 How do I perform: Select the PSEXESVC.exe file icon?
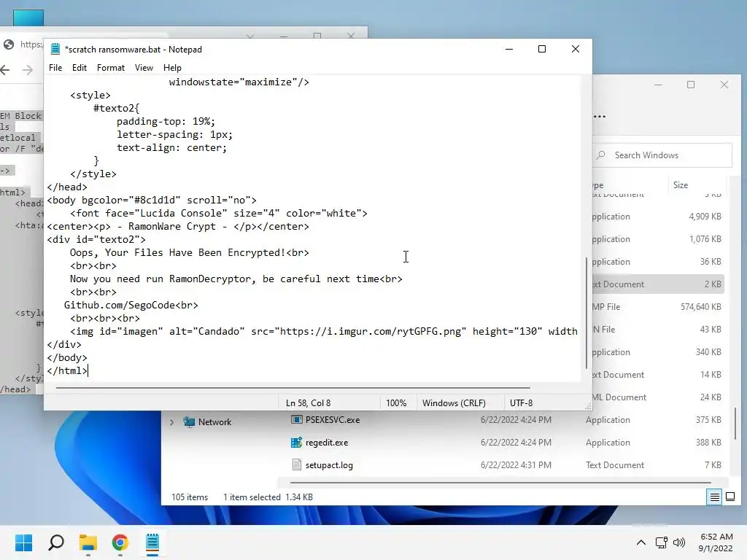click(296, 419)
